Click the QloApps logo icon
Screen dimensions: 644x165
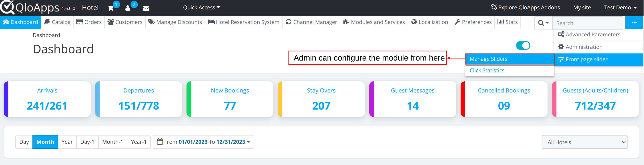tap(8, 7)
